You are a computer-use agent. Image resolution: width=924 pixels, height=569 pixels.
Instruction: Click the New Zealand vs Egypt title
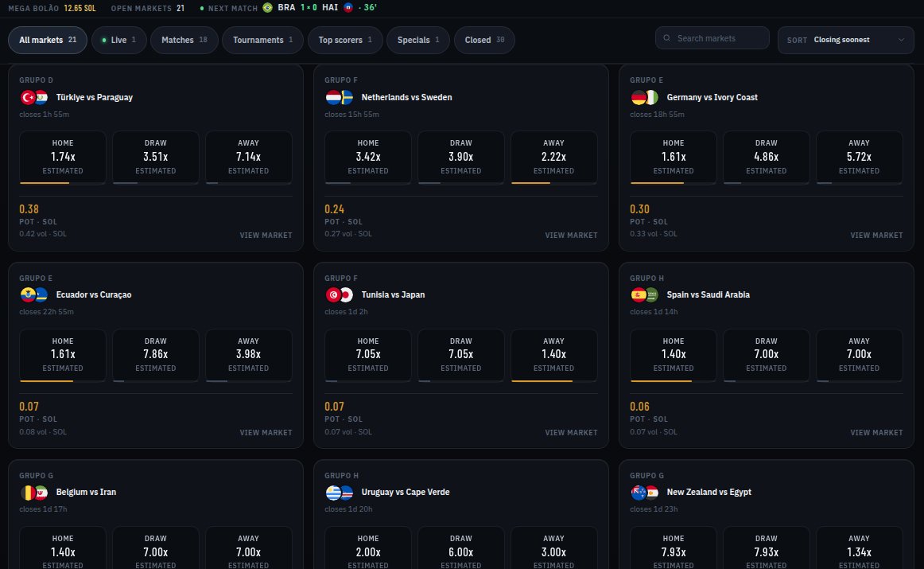pyautogui.click(x=709, y=493)
